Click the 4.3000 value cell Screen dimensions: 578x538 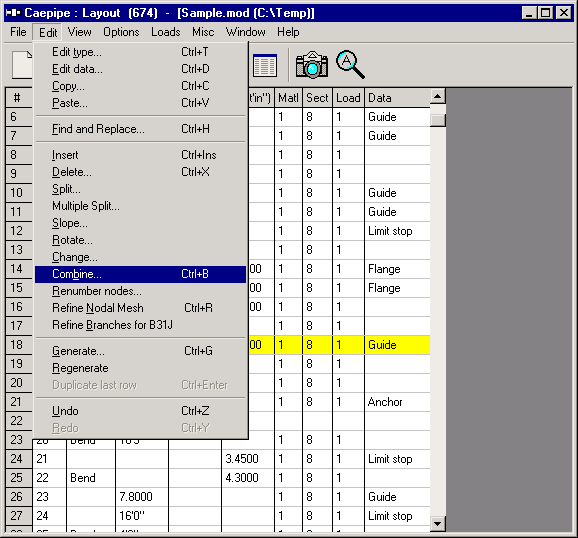pyautogui.click(x=248, y=478)
